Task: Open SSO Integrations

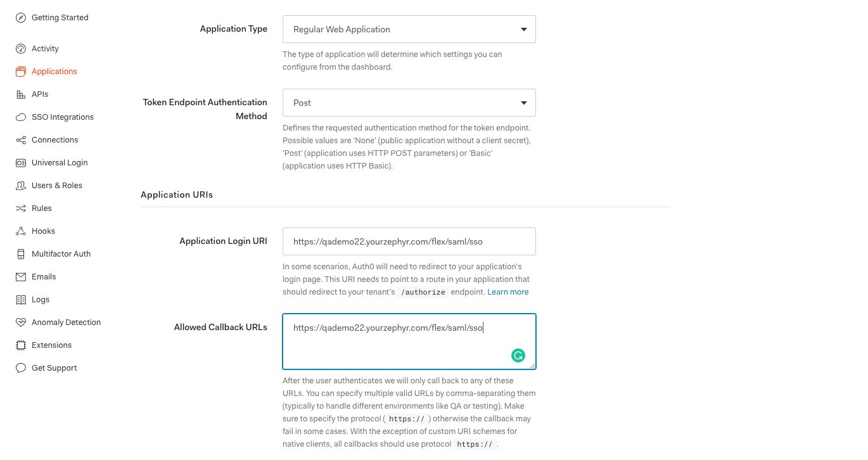Action: [62, 117]
